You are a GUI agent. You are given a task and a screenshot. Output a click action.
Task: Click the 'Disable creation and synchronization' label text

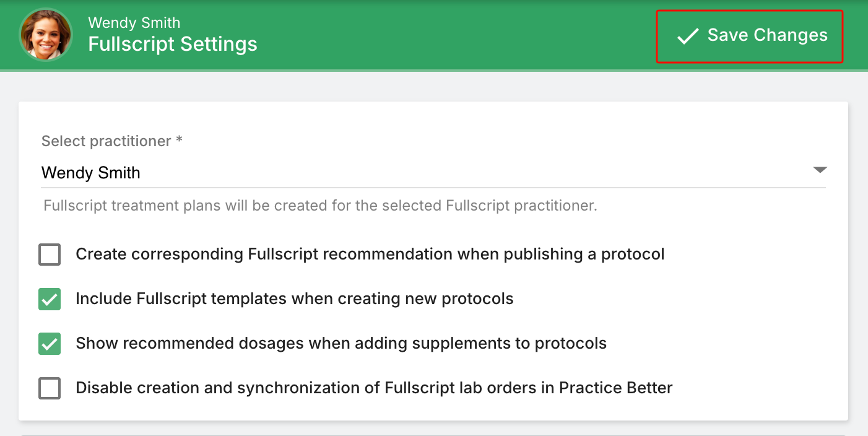373,388
